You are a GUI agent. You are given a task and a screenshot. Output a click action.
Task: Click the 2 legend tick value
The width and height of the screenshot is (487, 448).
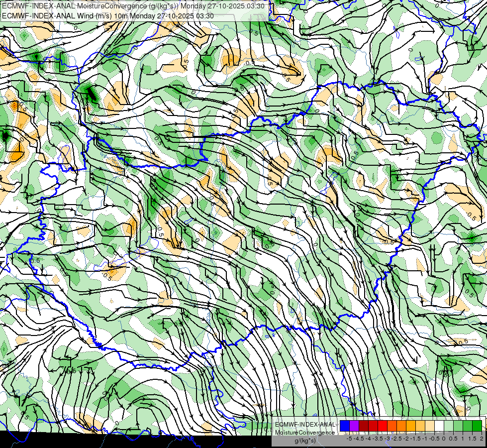(x=482, y=439)
